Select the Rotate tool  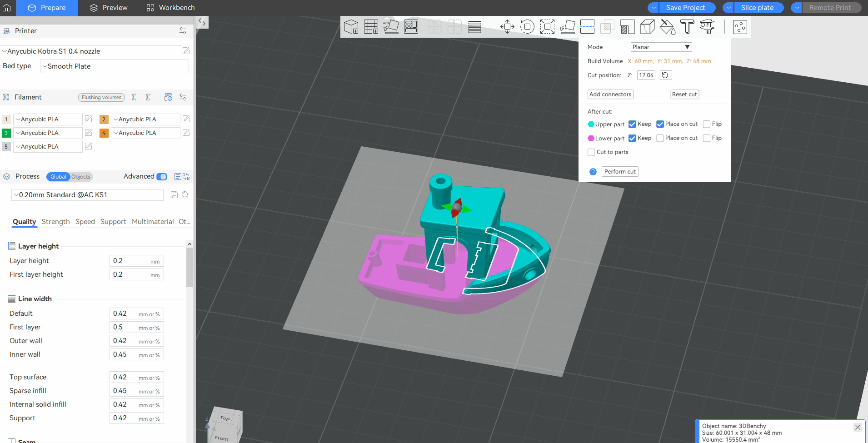527,27
